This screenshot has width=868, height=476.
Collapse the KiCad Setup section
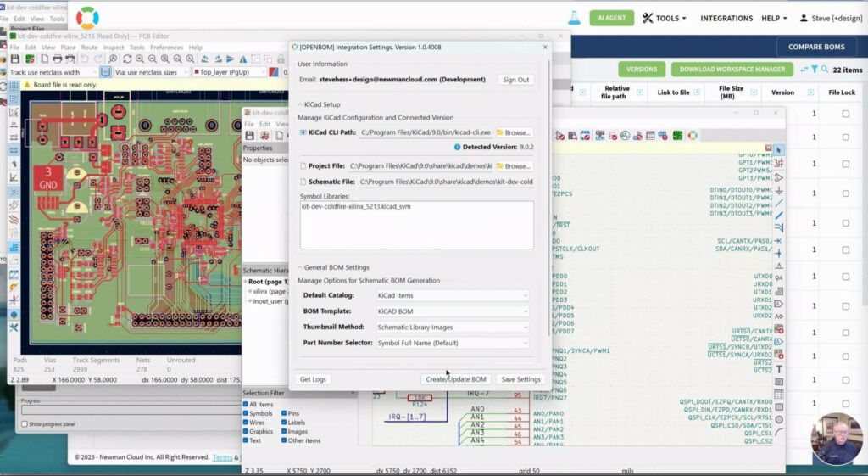click(x=320, y=104)
